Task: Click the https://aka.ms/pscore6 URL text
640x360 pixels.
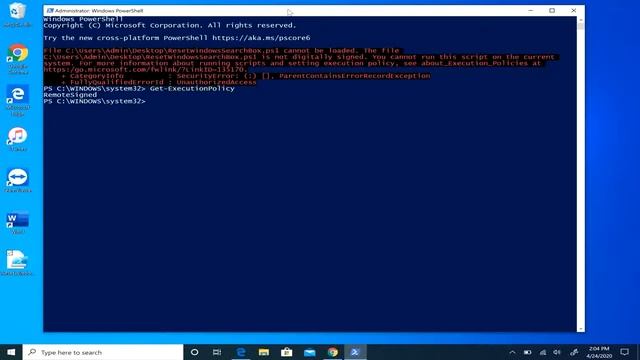Action: click(x=261, y=38)
